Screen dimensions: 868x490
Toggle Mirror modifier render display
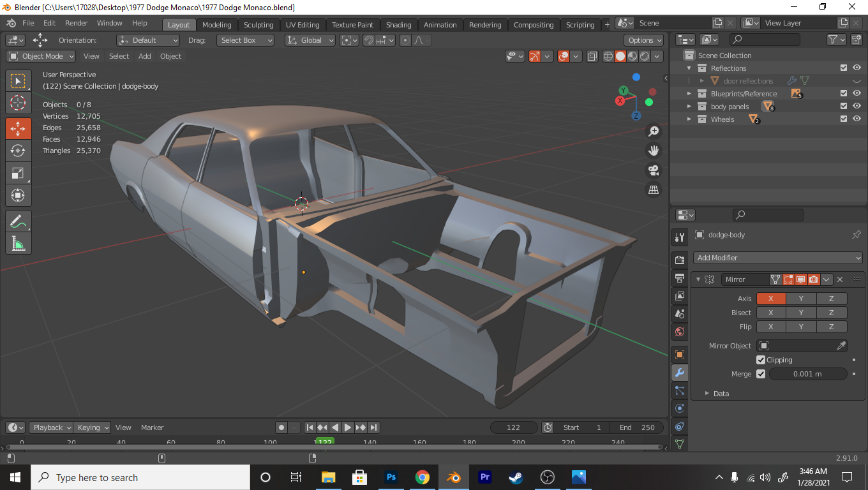pyautogui.click(x=814, y=279)
